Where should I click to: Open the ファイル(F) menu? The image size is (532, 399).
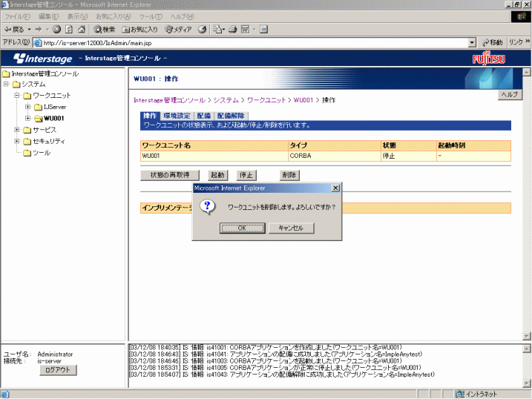[x=17, y=16]
